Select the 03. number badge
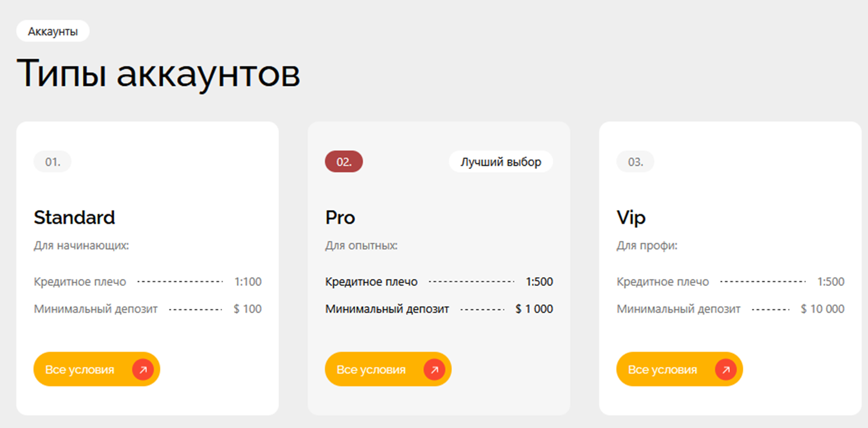This screenshot has height=428, width=868. tap(636, 162)
